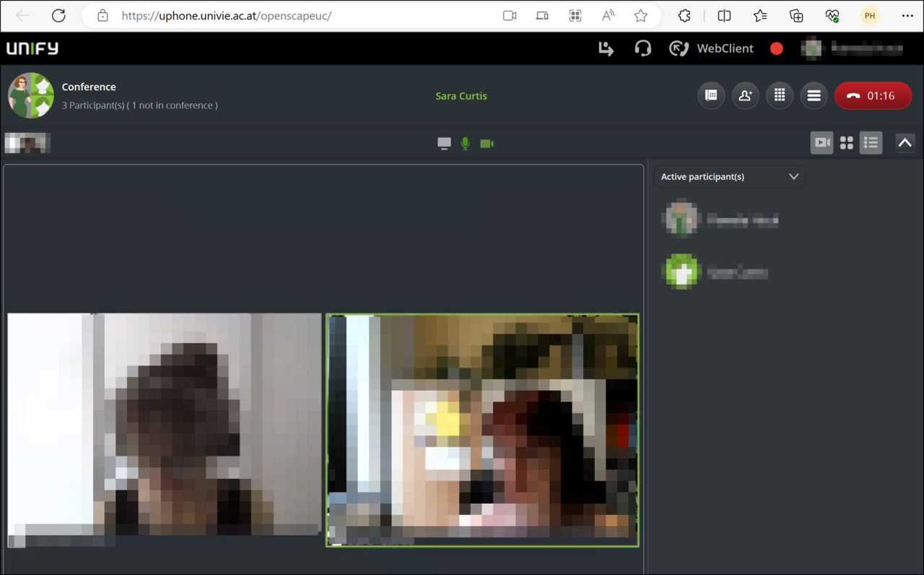The image size is (924, 575).
Task: Open browser Settings and more menu
Action: (907, 16)
